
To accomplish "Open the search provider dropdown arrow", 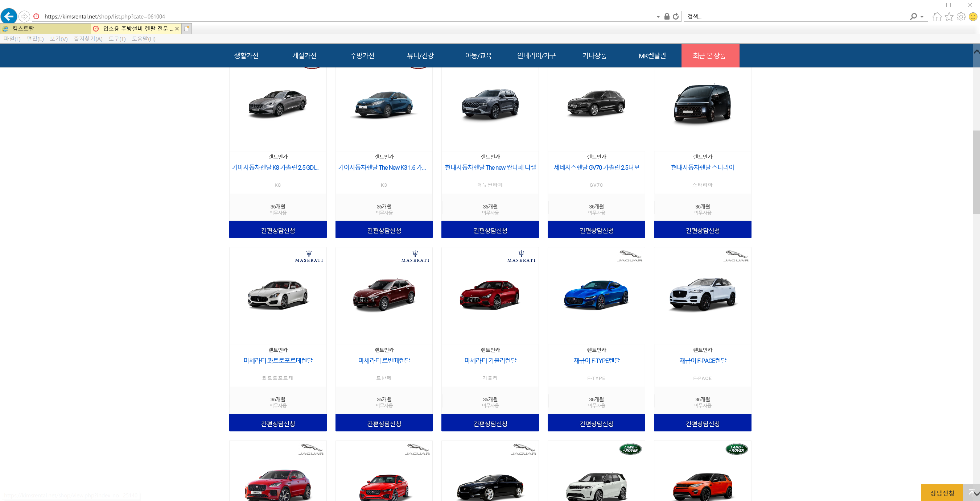I will (x=922, y=17).
